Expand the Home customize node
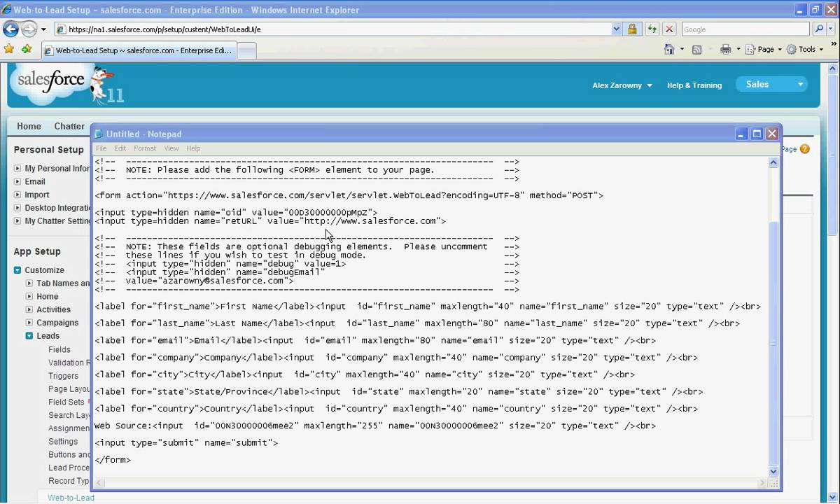 29,297
